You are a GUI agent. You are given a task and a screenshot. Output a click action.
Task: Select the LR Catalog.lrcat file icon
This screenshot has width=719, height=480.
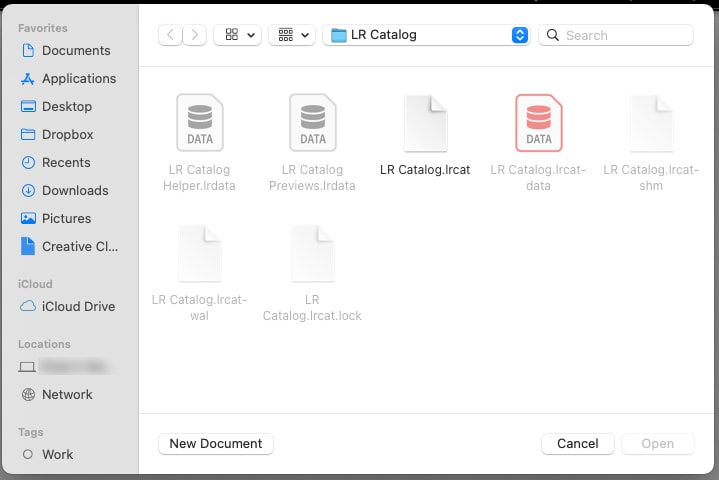point(426,123)
